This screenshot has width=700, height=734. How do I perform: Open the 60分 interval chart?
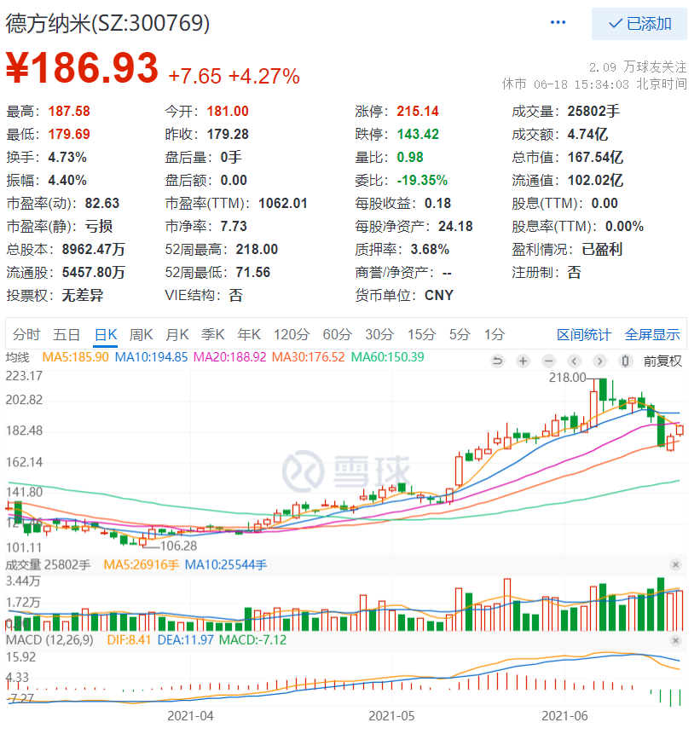coord(337,334)
